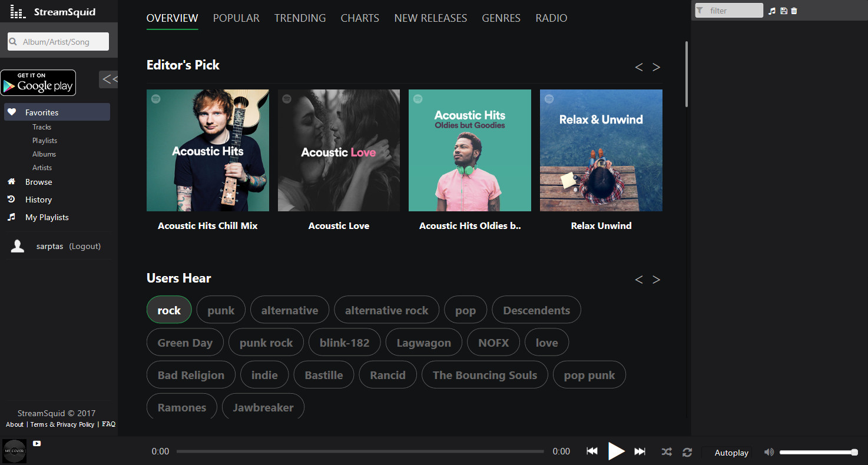Click the playback progress bar
The width and height of the screenshot is (868, 465).
point(360,451)
